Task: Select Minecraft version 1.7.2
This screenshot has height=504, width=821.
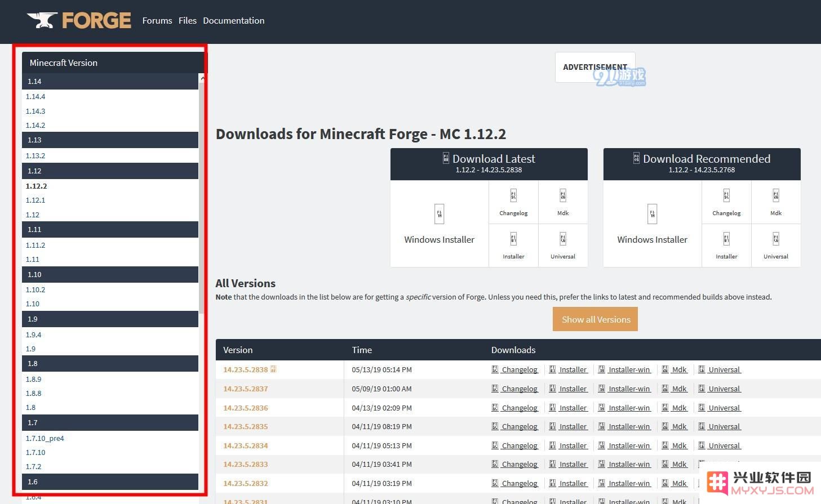Action: [34, 466]
